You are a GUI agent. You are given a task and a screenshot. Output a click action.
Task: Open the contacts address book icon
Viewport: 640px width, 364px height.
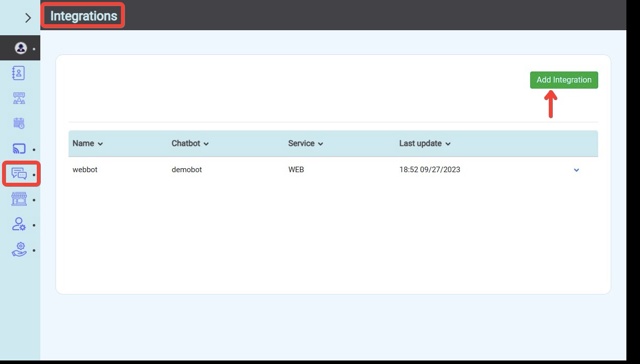point(19,73)
